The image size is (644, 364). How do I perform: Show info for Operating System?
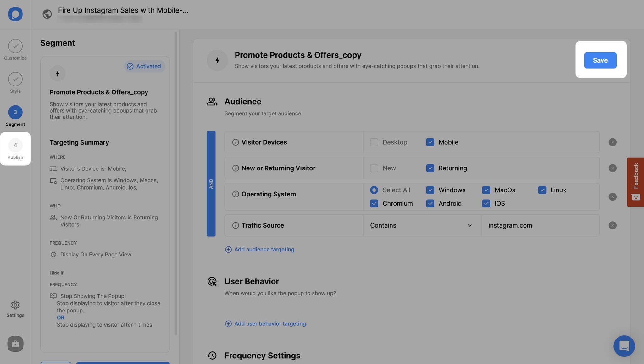click(x=235, y=194)
